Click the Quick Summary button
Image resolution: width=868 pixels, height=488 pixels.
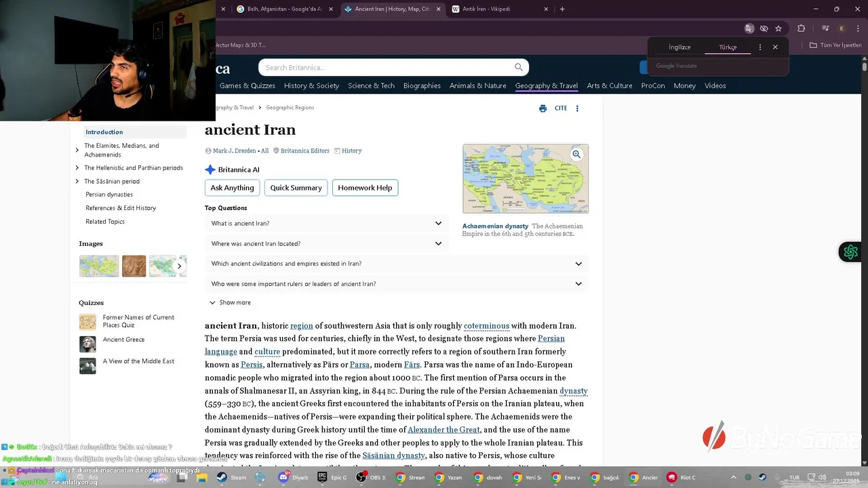pyautogui.click(x=296, y=188)
